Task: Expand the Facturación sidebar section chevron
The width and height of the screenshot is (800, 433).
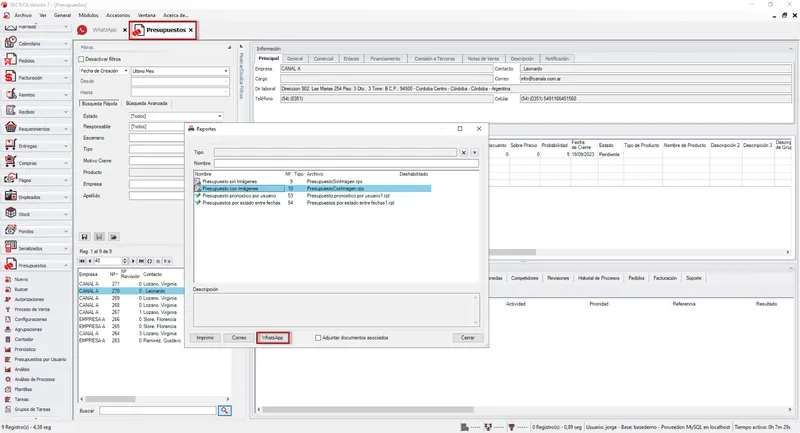Action: tap(66, 78)
